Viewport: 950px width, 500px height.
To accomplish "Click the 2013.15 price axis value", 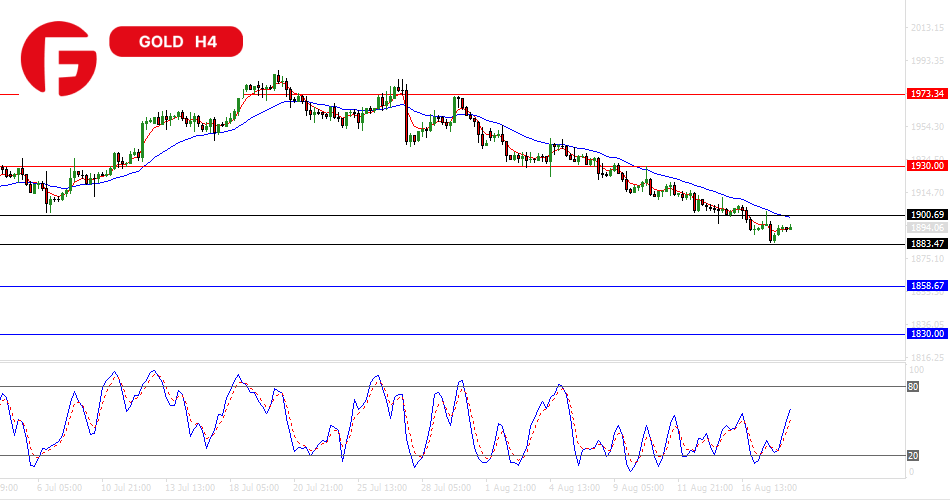I will (x=927, y=28).
